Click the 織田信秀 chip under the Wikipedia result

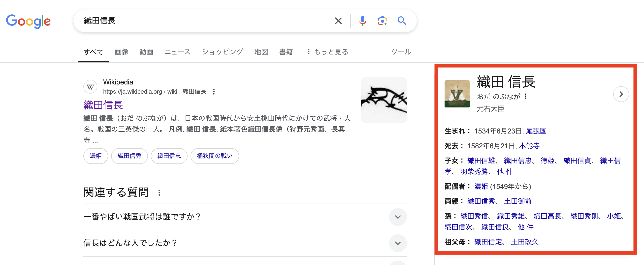[x=129, y=156]
